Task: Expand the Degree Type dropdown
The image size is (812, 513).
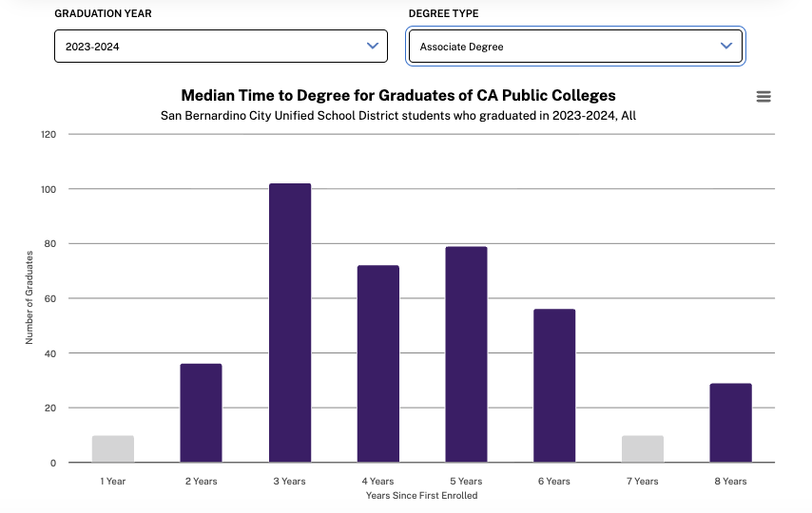Action: (x=575, y=47)
